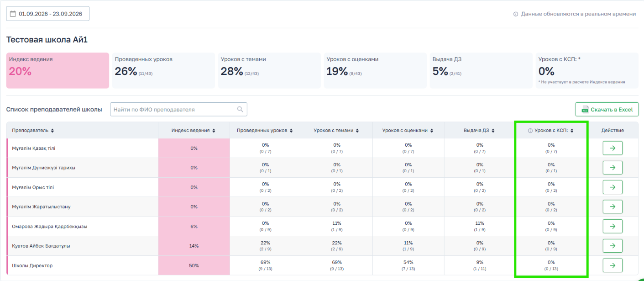Sort by Выдача ДЗ column header
Image resolution: width=644 pixels, height=281 pixels.
pos(479,130)
